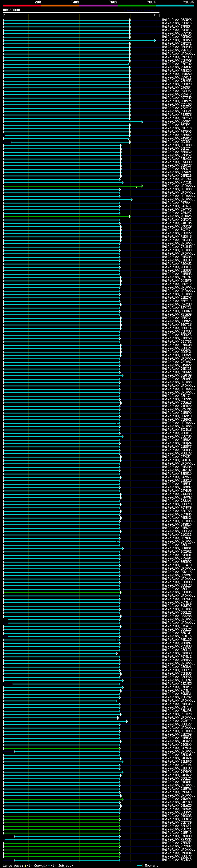Viewport: 197px width, 868px height.
Task: Click hit label UniRef100_C6SWV6
Action: click(x=177, y=20)
